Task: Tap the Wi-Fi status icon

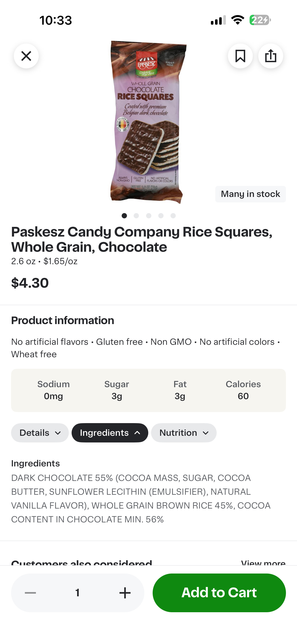Action: [238, 20]
